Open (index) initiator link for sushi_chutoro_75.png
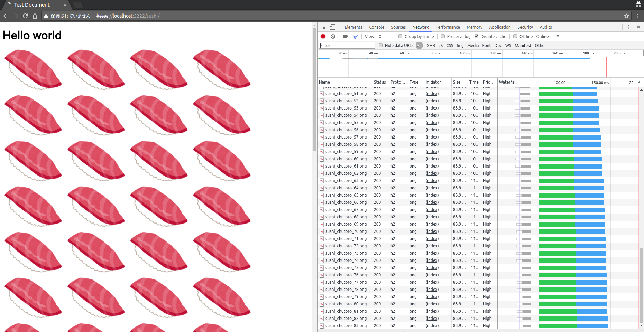This screenshot has width=644, height=332. pyautogui.click(x=432, y=268)
